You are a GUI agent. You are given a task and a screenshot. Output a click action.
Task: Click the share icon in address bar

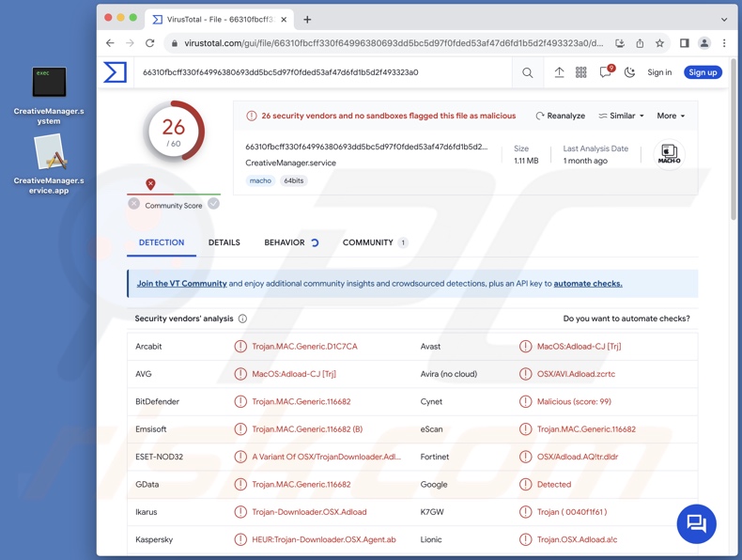[x=640, y=43]
